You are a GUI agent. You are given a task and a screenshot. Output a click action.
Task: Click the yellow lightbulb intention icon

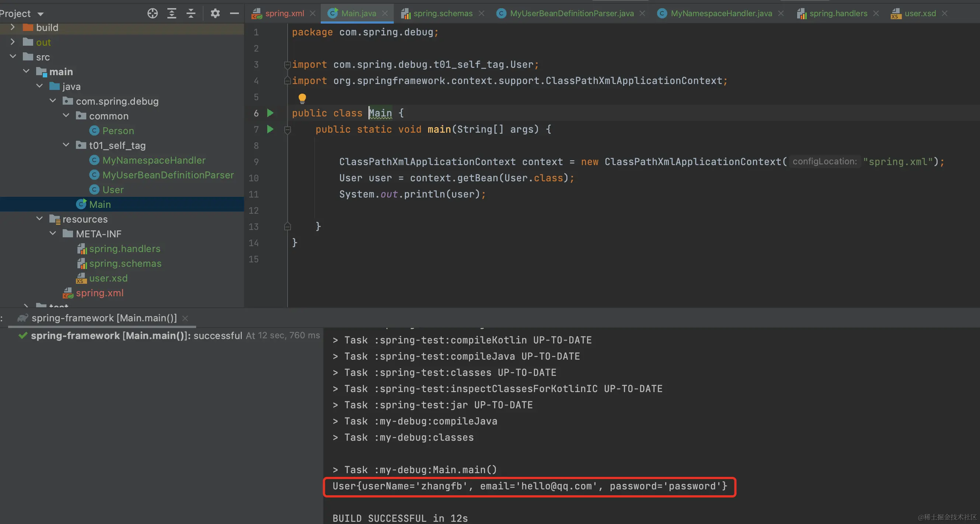(302, 98)
